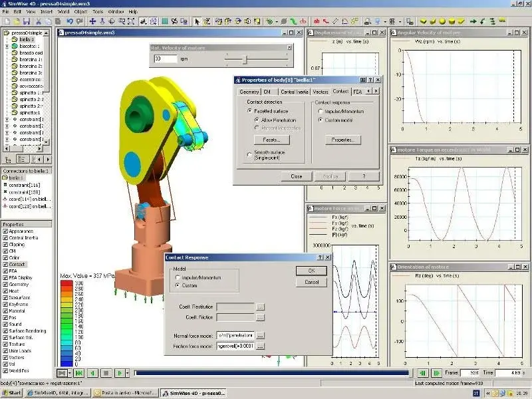Open the Tools menu
532x399 pixels.
[x=98, y=11]
